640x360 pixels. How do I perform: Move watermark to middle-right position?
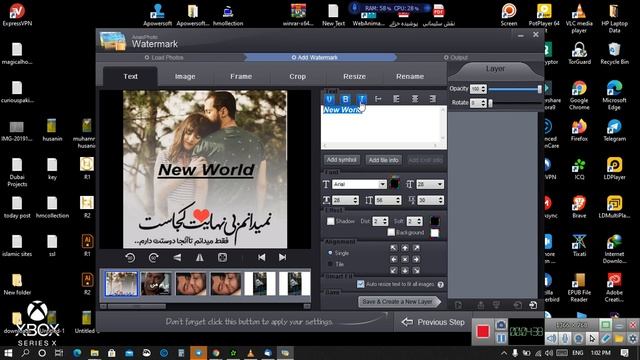click(416, 259)
